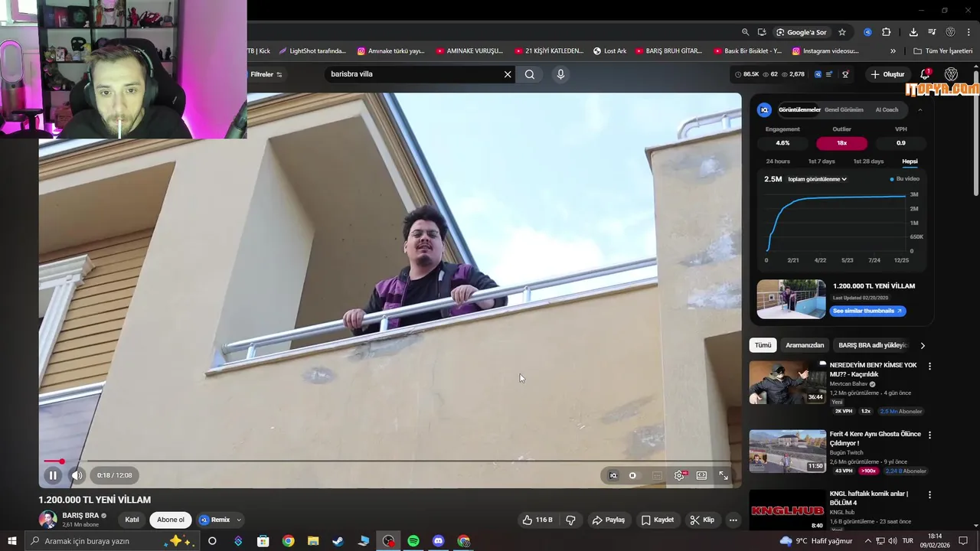The height and width of the screenshot is (551, 980).
Task: Select the Aramanızdan filter chip
Action: coord(805,345)
